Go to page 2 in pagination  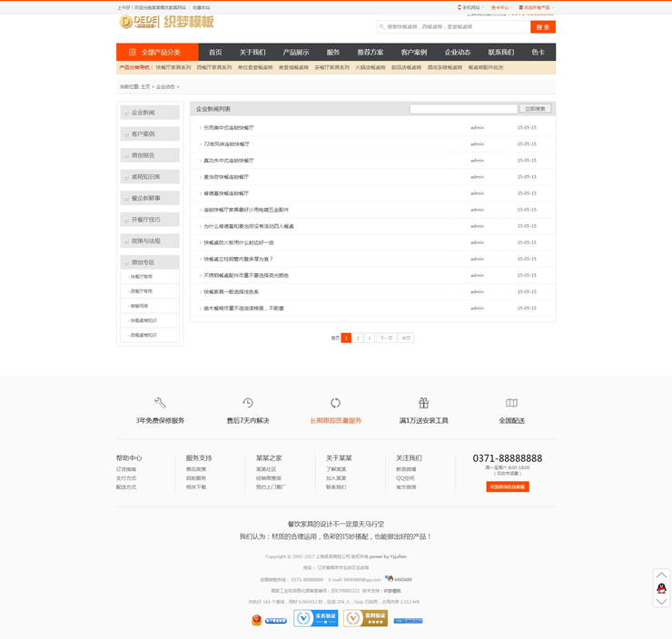358,338
